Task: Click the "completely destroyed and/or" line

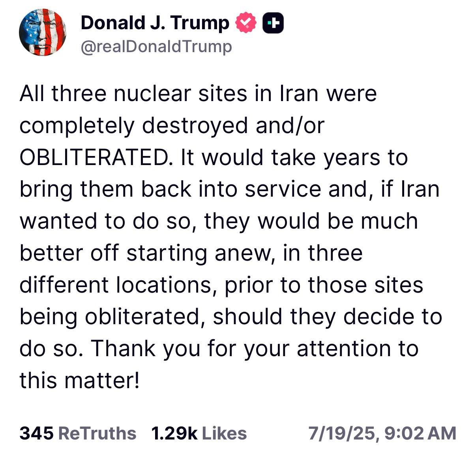Action: point(172,126)
